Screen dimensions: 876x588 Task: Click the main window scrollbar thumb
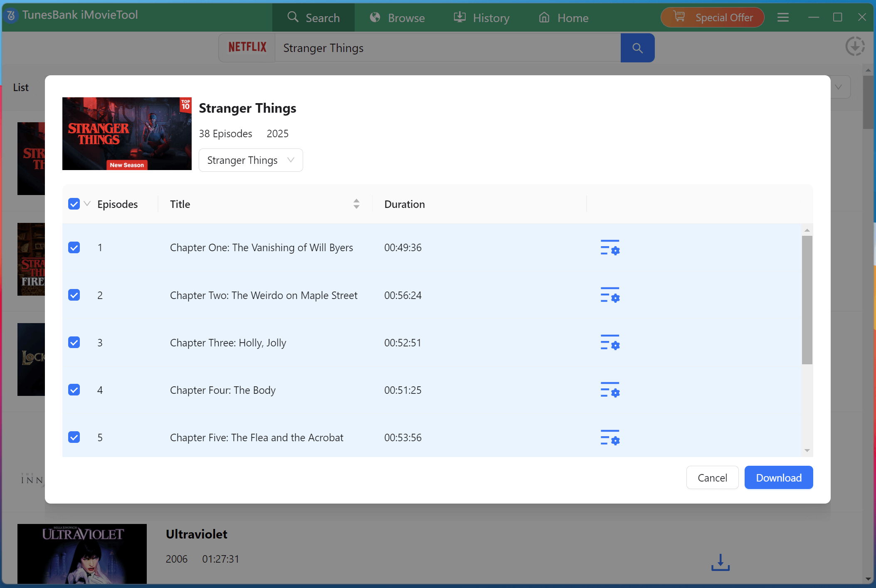click(x=868, y=102)
